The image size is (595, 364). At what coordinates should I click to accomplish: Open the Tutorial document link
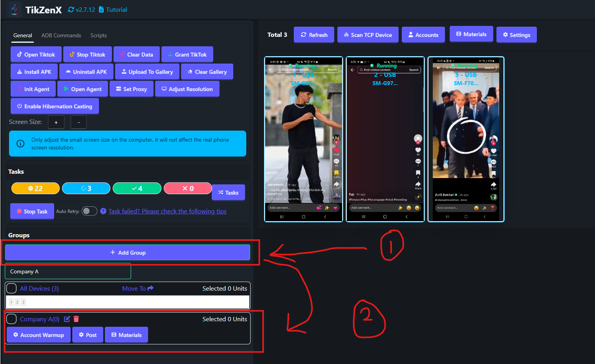(x=113, y=9)
